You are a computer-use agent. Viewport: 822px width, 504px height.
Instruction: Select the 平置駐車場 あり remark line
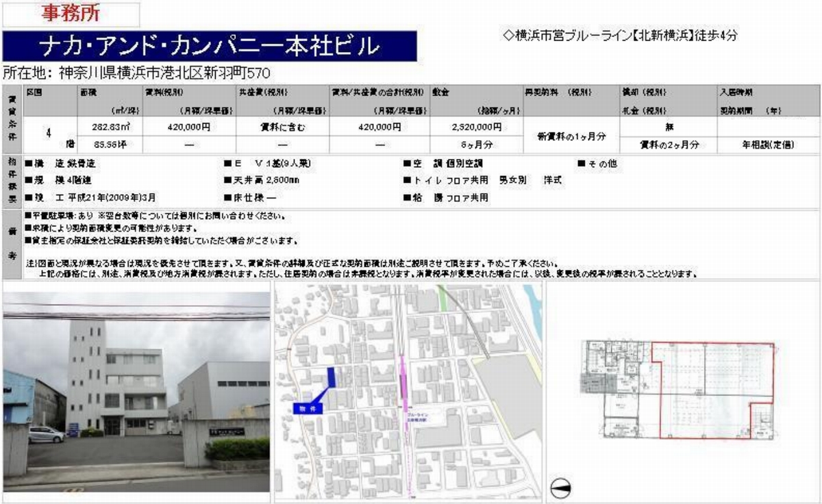pyautogui.click(x=154, y=216)
